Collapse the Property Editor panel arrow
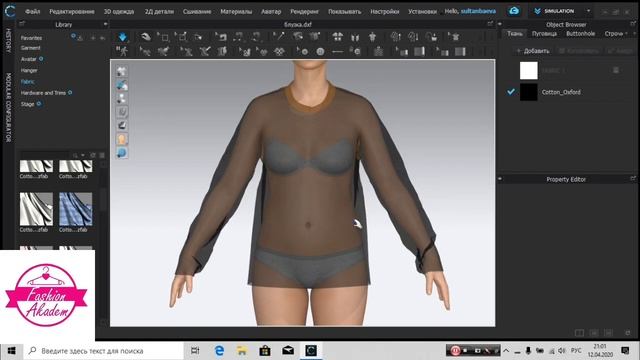640x360 pixels. tap(500, 179)
